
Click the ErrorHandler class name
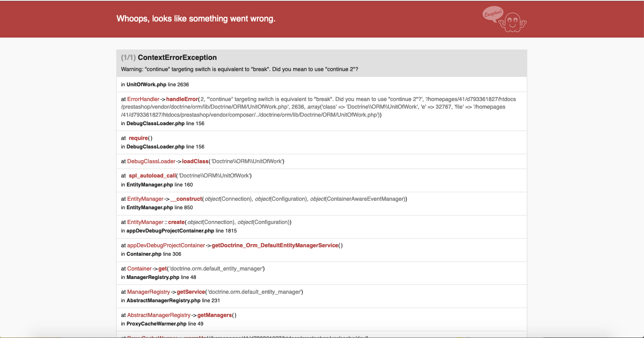click(143, 99)
